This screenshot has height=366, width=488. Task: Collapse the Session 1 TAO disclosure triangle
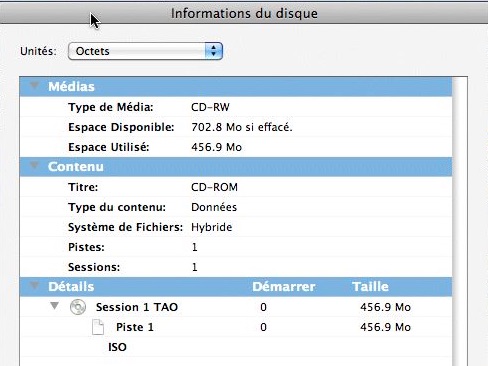point(54,306)
